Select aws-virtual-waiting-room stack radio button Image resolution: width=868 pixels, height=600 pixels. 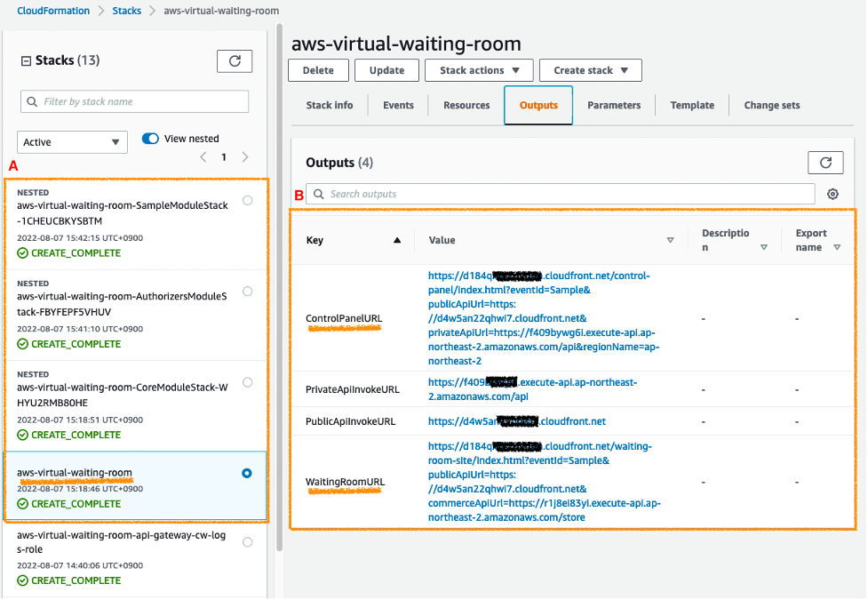[x=247, y=473]
